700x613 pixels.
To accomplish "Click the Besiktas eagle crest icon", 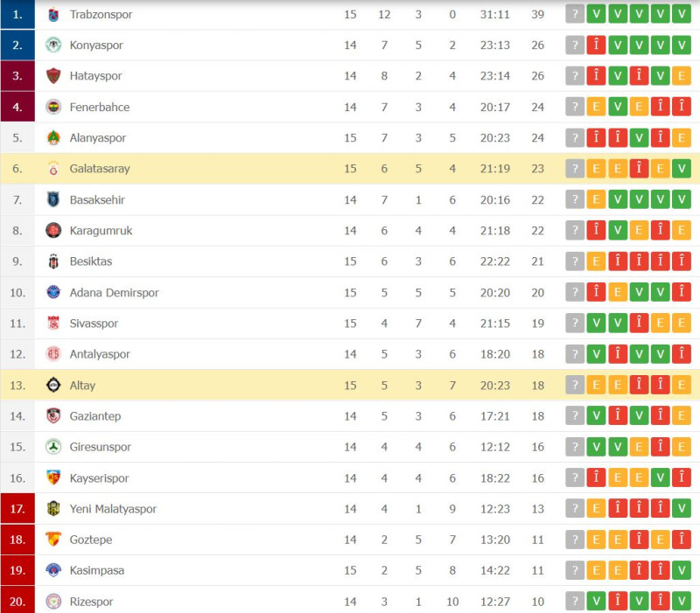I will (x=53, y=261).
